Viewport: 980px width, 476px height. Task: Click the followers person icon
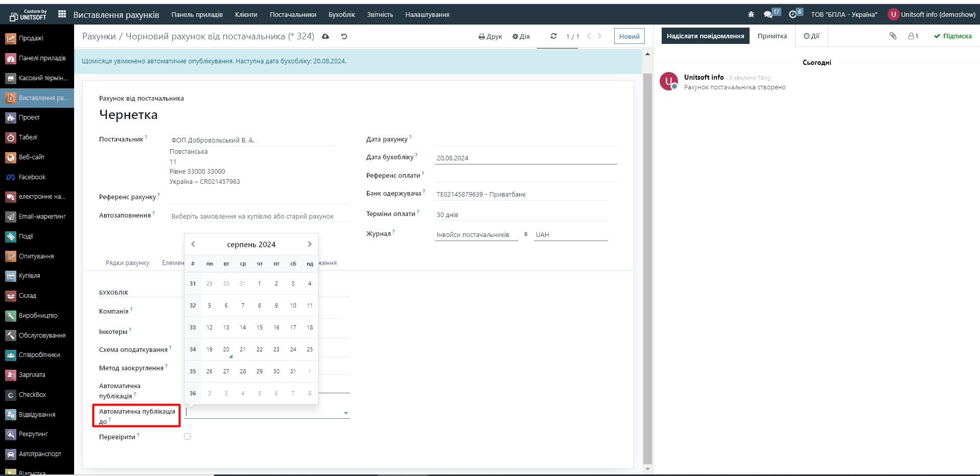(x=913, y=36)
